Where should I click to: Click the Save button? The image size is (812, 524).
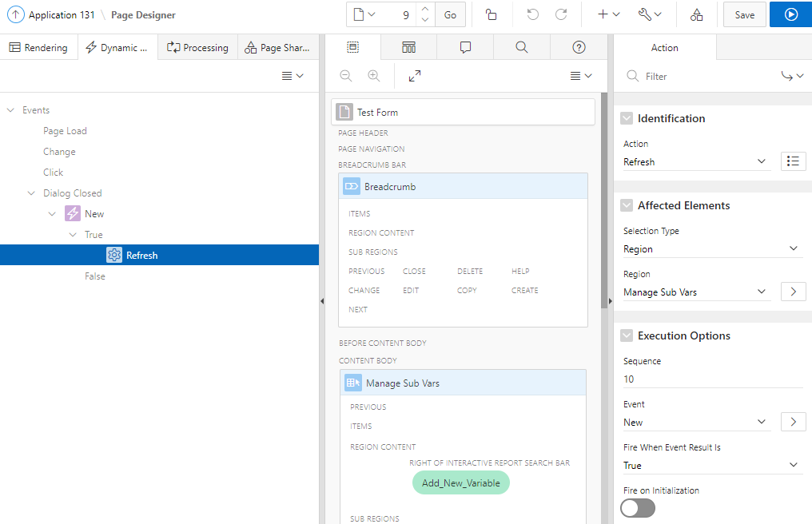(744, 14)
